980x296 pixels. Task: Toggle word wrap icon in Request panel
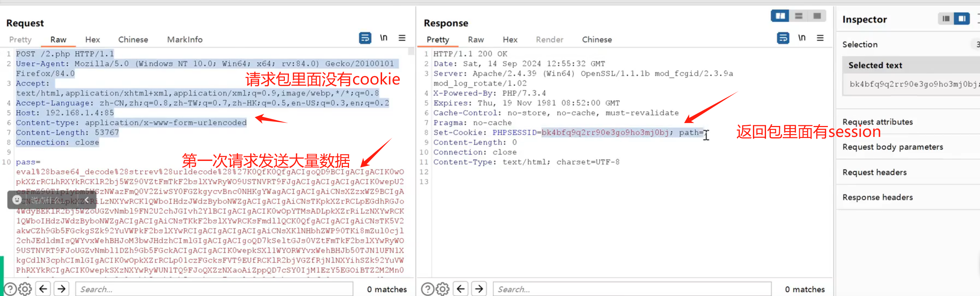tap(365, 38)
